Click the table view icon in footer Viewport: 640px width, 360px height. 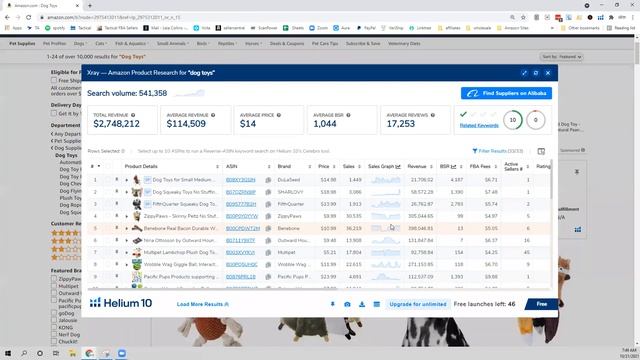377,304
